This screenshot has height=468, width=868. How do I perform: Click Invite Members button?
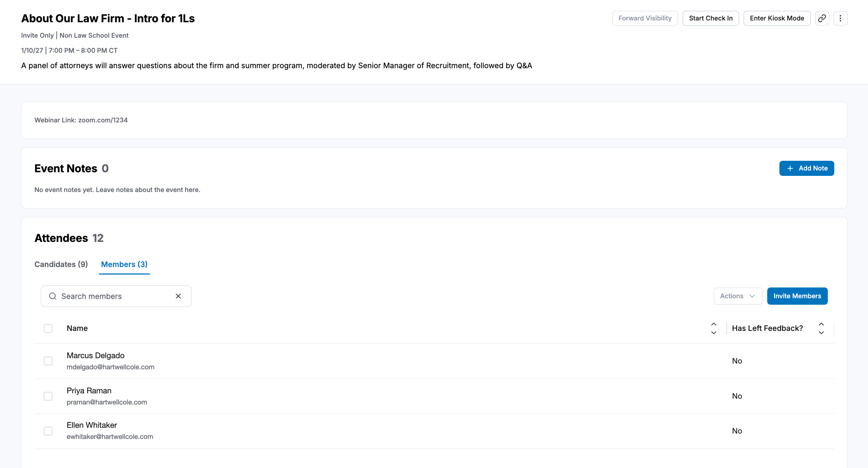click(x=797, y=296)
